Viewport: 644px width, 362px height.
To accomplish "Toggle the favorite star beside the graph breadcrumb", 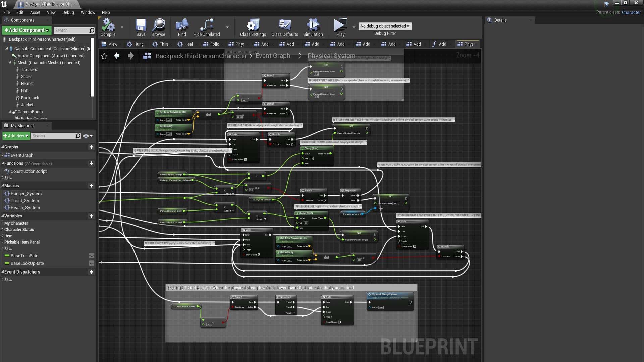I will click(x=104, y=56).
